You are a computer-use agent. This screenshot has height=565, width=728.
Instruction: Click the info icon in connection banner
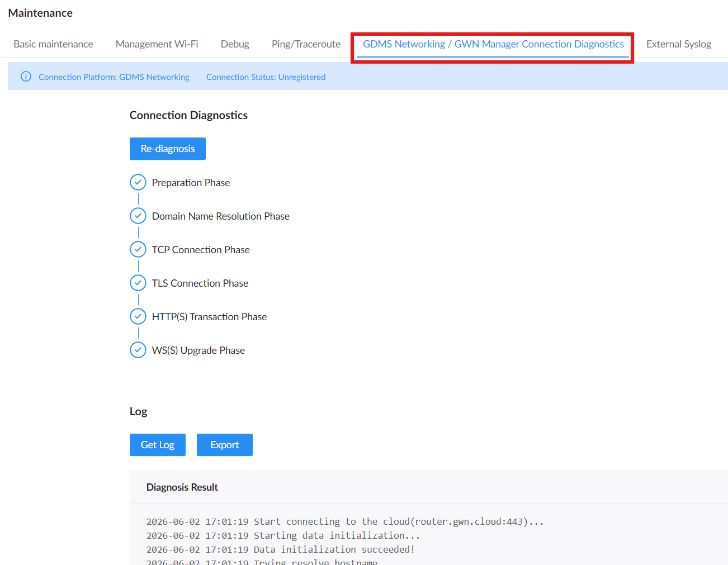[26, 77]
